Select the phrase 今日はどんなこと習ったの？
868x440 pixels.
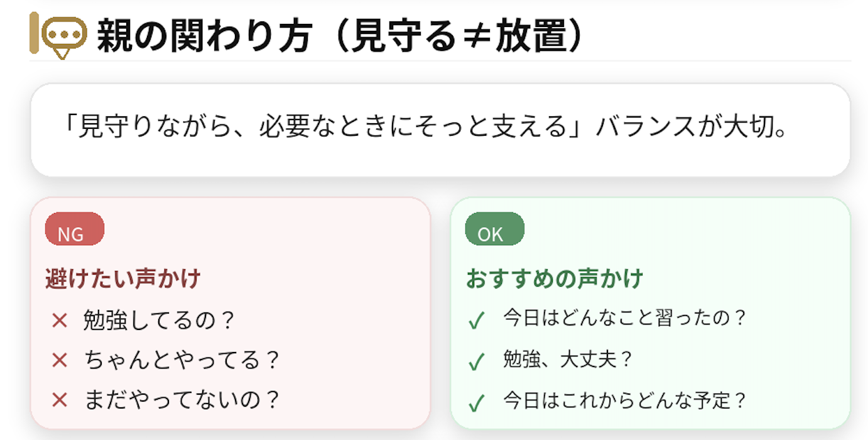coord(624,318)
